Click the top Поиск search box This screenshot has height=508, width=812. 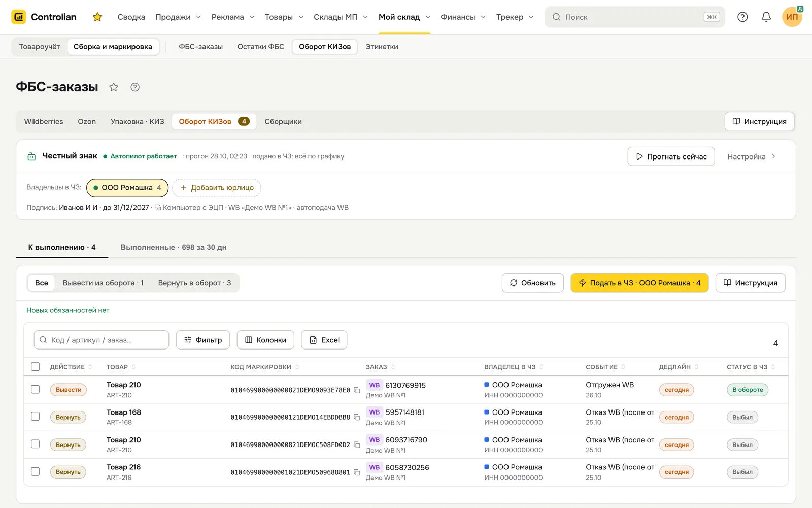click(634, 17)
